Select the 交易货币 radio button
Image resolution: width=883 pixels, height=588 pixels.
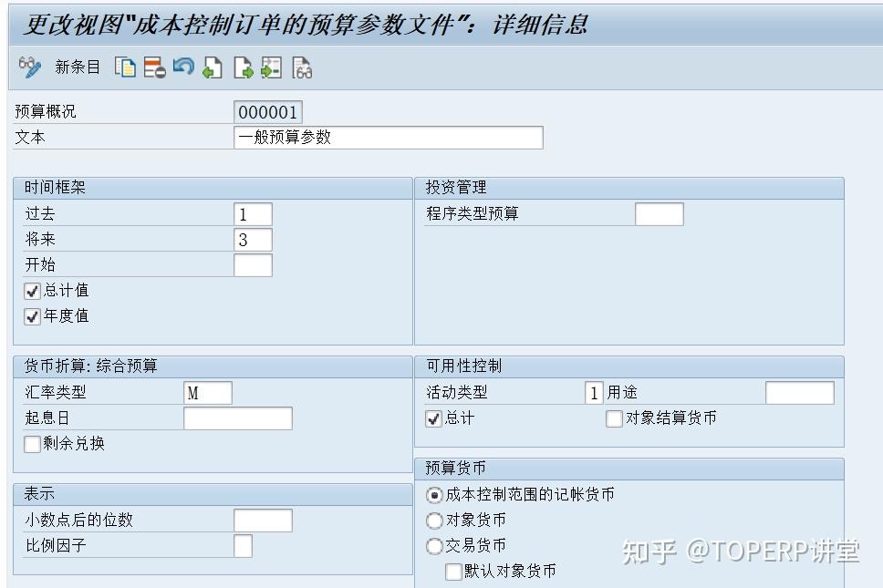[x=434, y=546]
